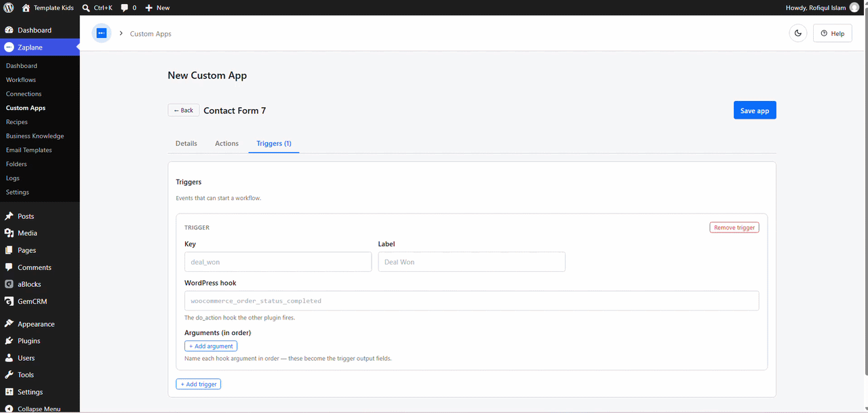Image resolution: width=868 pixels, height=413 pixels.
Task: Click the Save app button
Action: (x=755, y=111)
